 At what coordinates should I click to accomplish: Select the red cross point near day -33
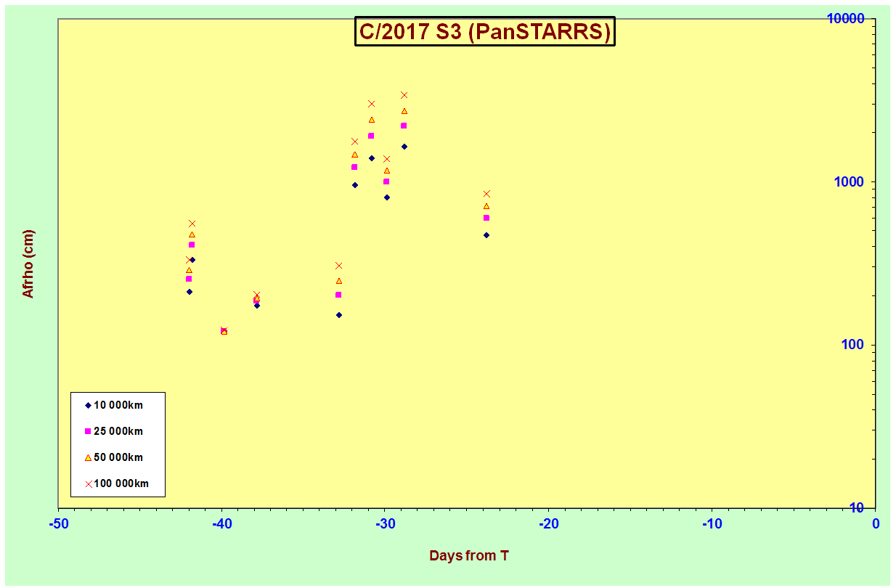[x=339, y=266]
